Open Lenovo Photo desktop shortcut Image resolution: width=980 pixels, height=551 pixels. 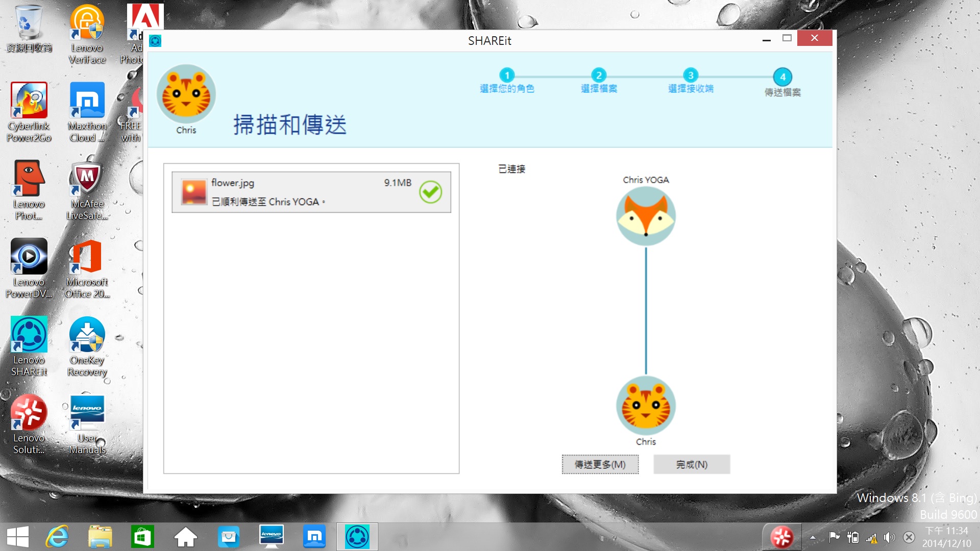coord(29,190)
